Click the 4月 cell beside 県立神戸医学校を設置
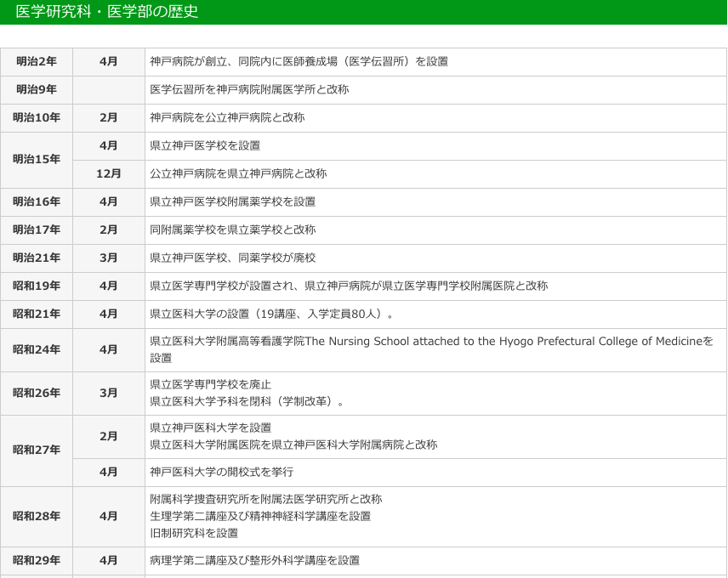 pos(109,146)
